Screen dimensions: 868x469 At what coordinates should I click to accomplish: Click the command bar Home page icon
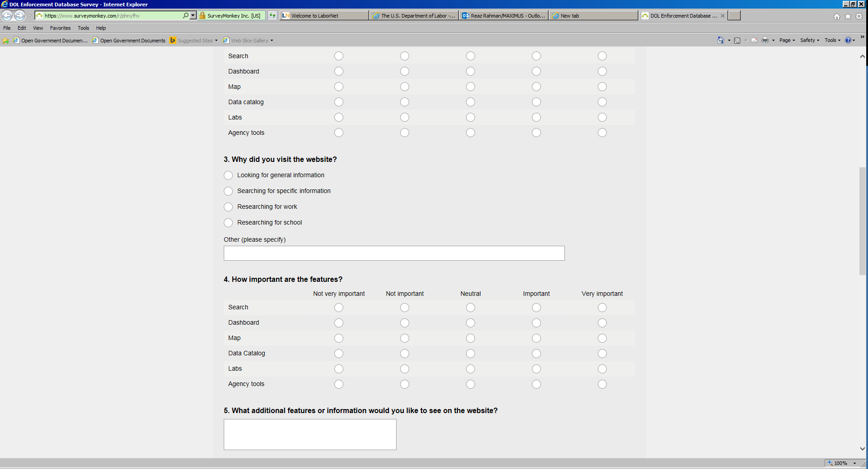tap(720, 40)
